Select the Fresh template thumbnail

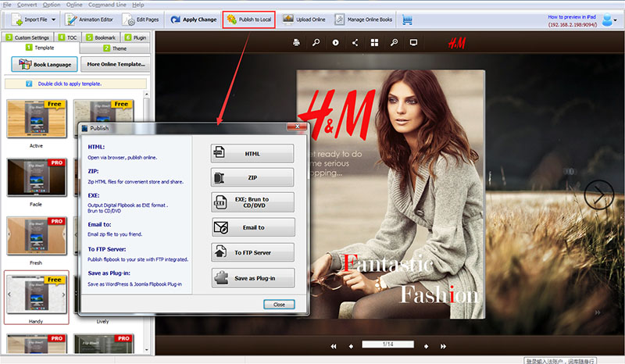[36, 236]
